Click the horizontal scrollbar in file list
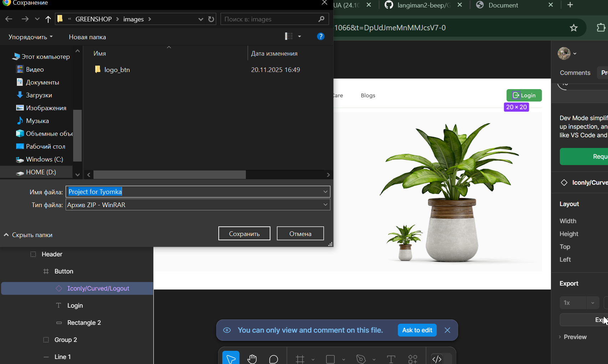The image size is (608, 364). pyautogui.click(x=169, y=175)
